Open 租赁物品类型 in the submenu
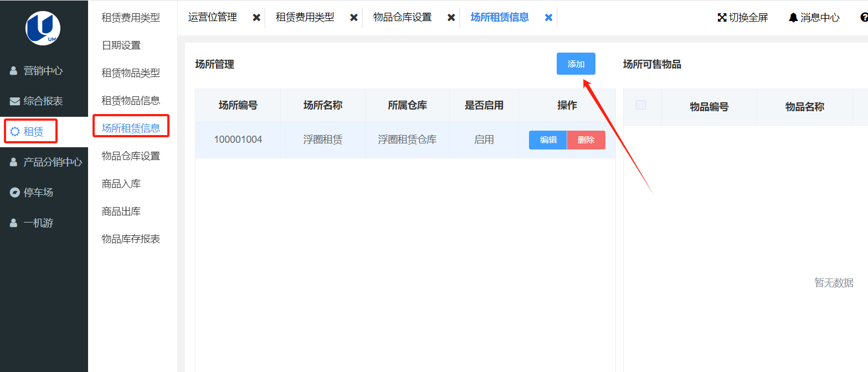Image resolution: width=868 pixels, height=372 pixels. coord(131,73)
